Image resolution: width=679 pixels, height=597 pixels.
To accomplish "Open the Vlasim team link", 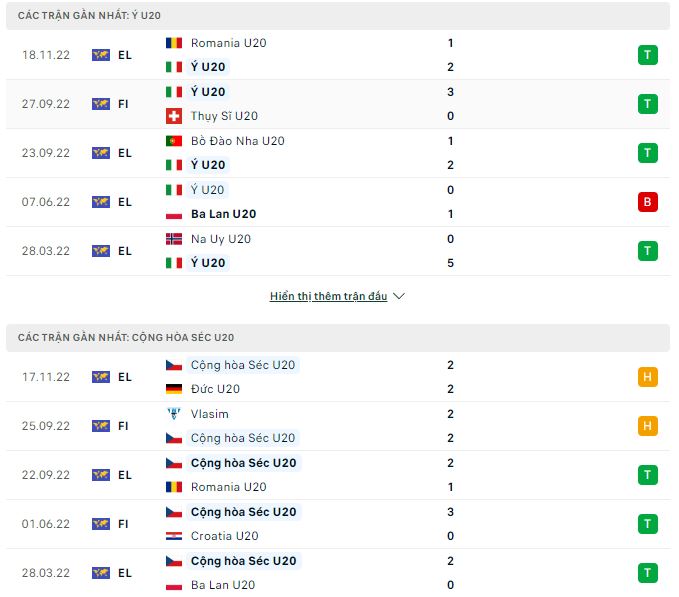I will point(209,414).
